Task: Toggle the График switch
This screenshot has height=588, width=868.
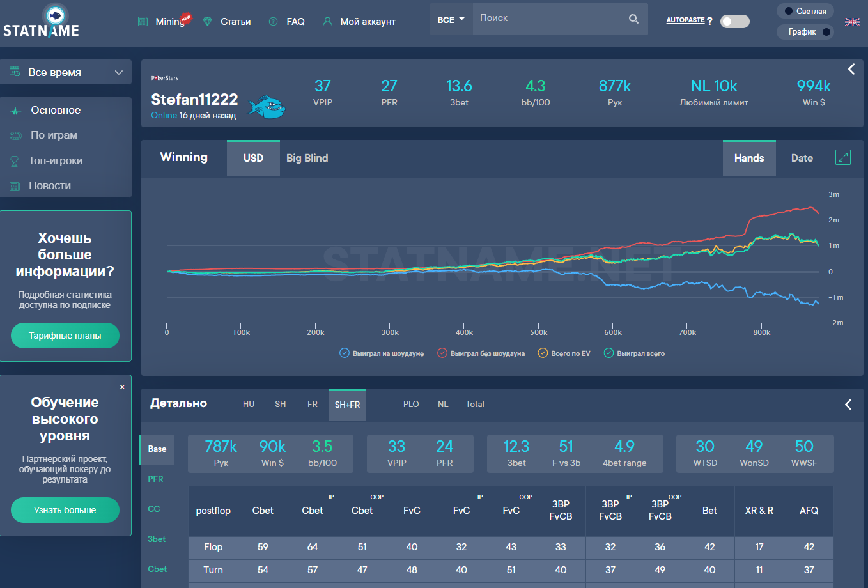Action: click(x=805, y=31)
